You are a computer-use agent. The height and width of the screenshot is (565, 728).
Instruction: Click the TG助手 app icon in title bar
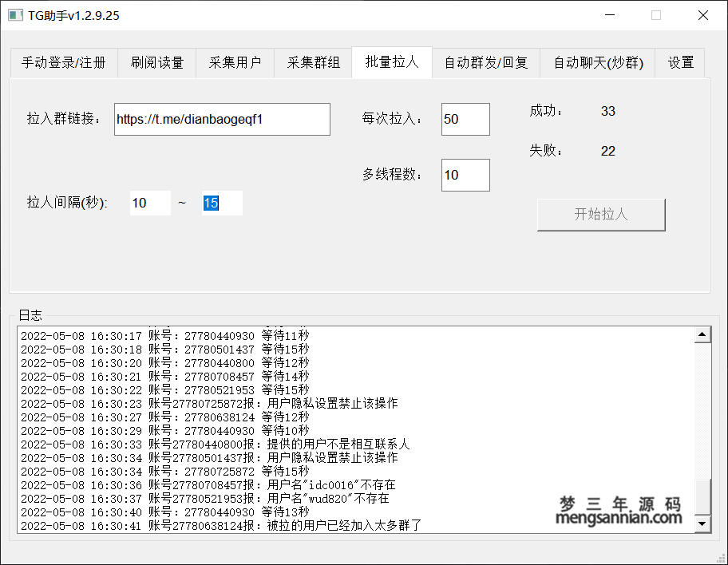click(x=15, y=15)
